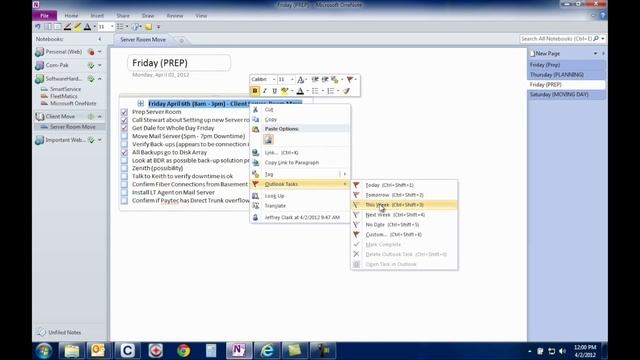This screenshot has width=640, height=360.
Task: Expand the Com-Pak notebook arrow
Action: pyautogui.click(x=100, y=65)
